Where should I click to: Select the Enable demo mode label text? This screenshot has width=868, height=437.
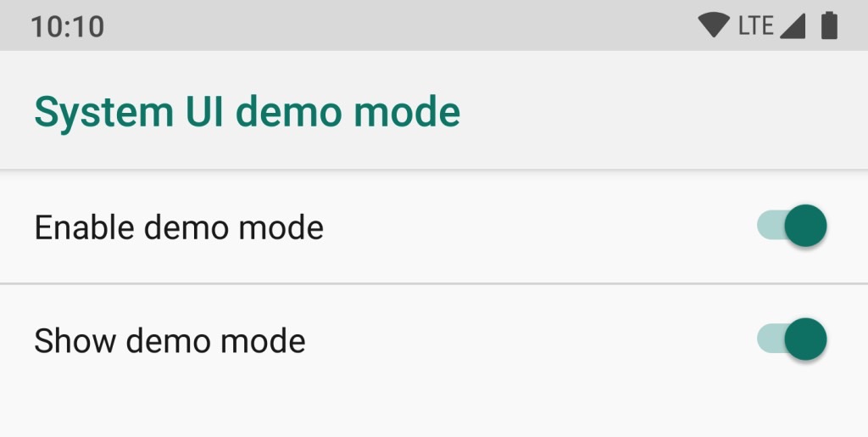point(179,227)
